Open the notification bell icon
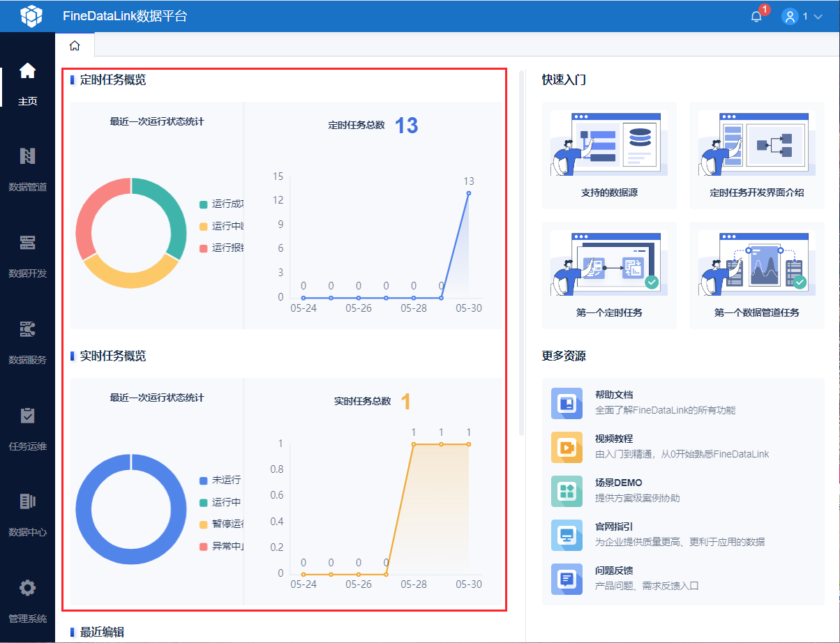This screenshot has height=643, width=840. [756, 17]
